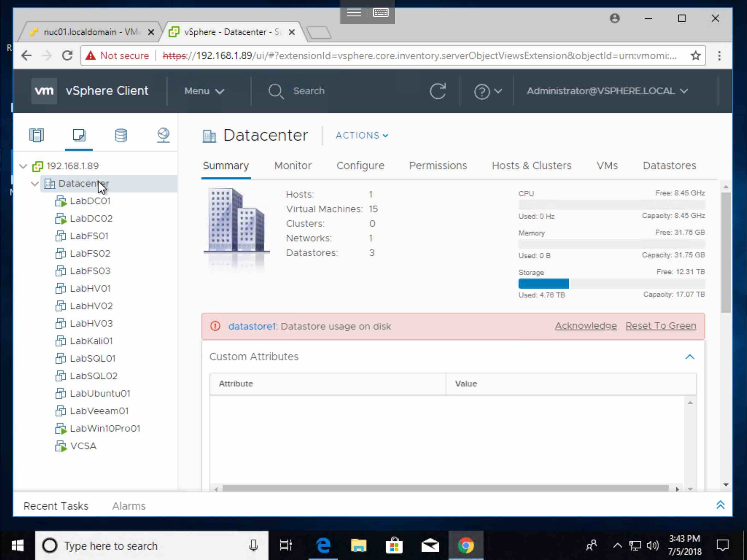Collapse the Datacenter tree node
Screen dimensions: 747x560
tap(35, 184)
